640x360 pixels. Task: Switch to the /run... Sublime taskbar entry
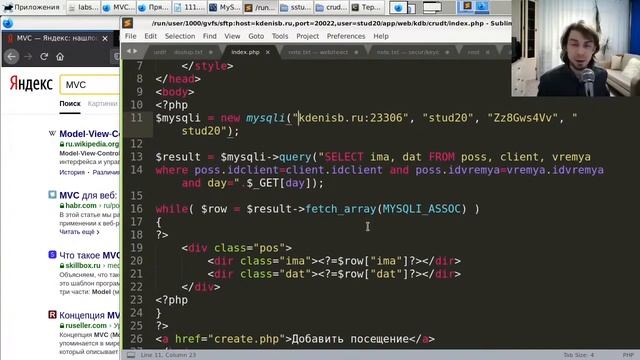[260, 7]
